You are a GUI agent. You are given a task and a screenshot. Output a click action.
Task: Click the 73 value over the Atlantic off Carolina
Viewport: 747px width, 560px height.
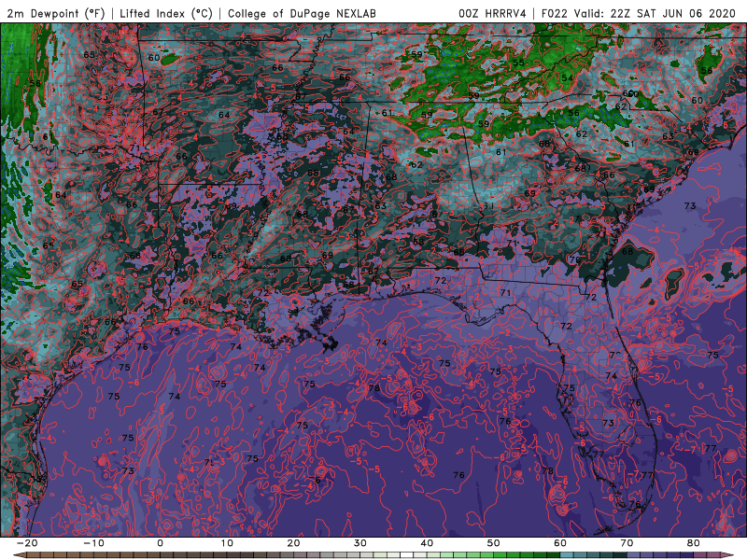tap(690, 205)
